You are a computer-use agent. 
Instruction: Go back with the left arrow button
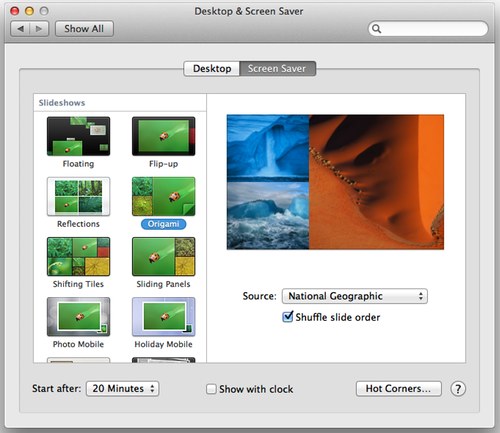point(20,29)
